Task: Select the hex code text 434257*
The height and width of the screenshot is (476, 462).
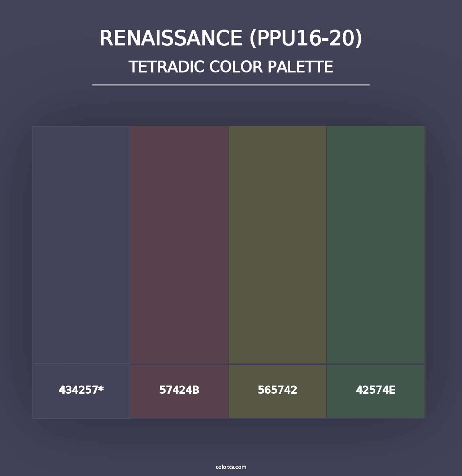Action: [81, 390]
